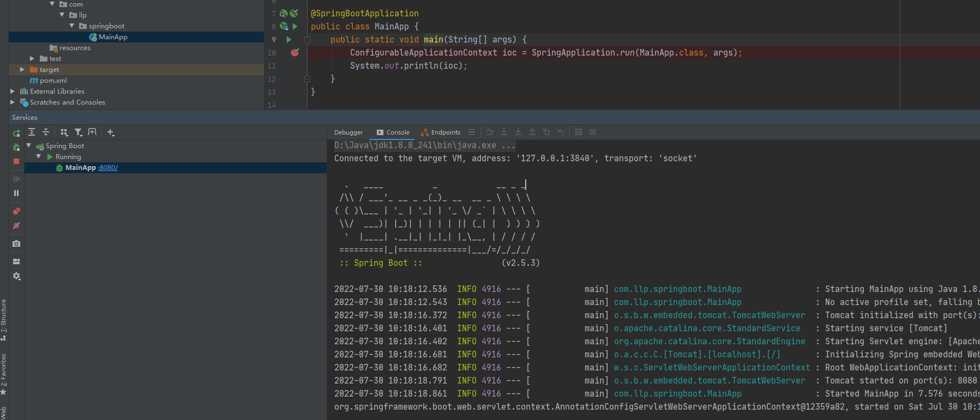The height and width of the screenshot is (420, 980).
Task: Collapse the Running node in Services
Action: point(39,156)
